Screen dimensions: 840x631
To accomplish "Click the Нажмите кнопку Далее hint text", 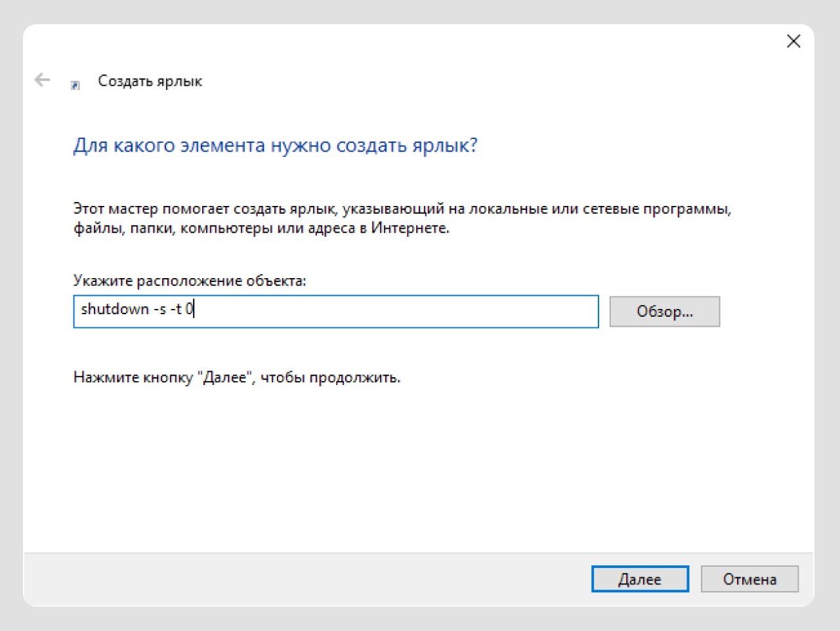I will 236,378.
